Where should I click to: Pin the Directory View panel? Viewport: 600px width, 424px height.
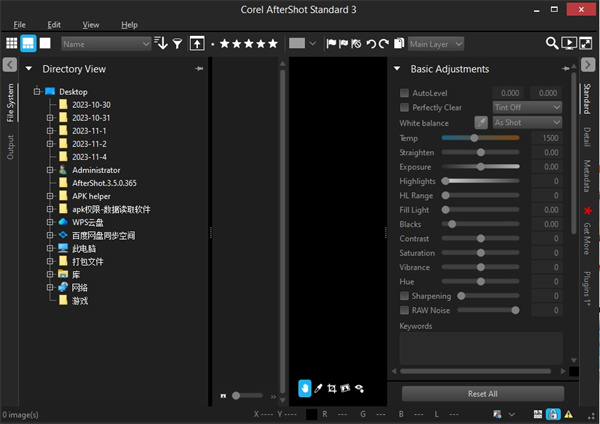click(x=199, y=68)
